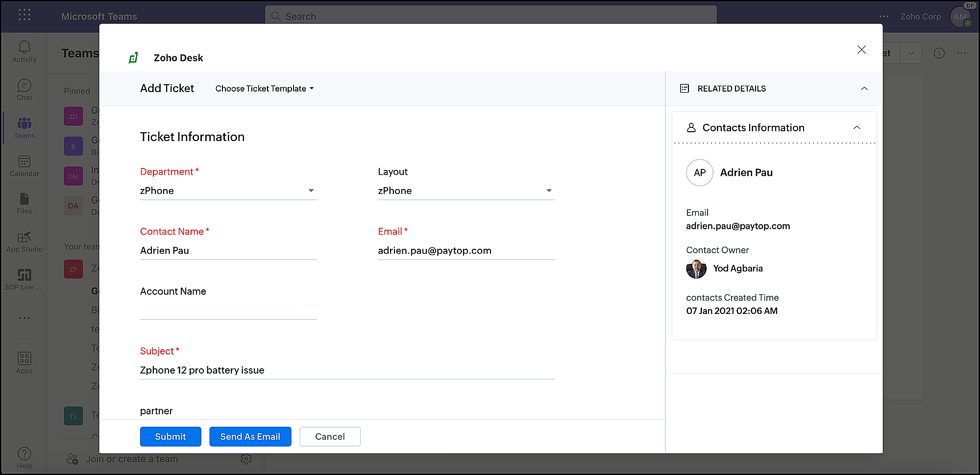
Task: Collapse the Contacts Information section
Action: pyautogui.click(x=857, y=128)
